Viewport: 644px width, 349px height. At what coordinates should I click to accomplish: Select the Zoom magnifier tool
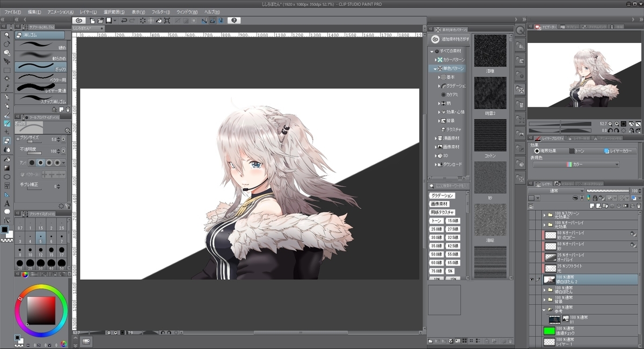point(7,35)
